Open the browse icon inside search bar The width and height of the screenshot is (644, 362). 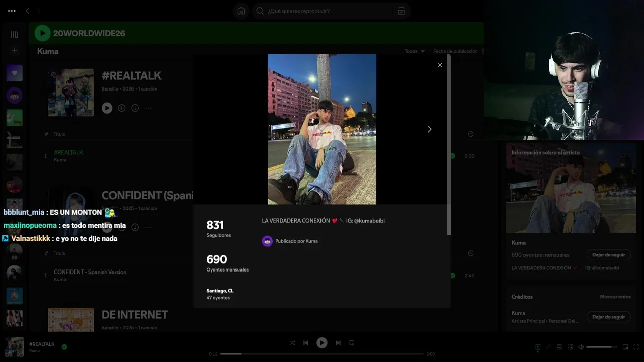click(401, 11)
